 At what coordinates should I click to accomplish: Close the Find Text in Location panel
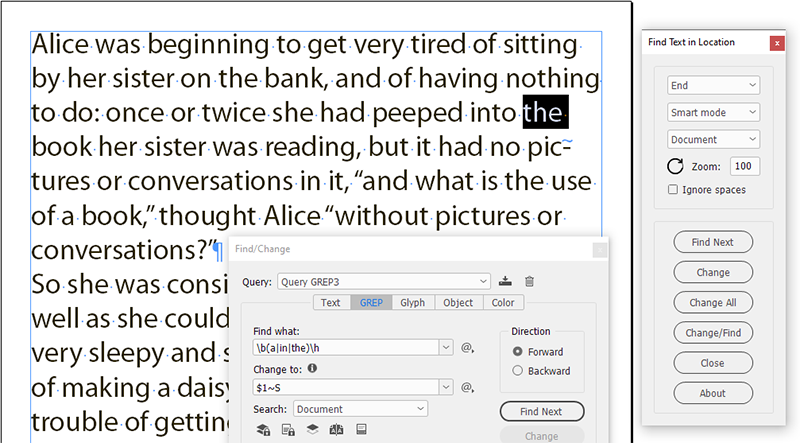tap(777, 43)
